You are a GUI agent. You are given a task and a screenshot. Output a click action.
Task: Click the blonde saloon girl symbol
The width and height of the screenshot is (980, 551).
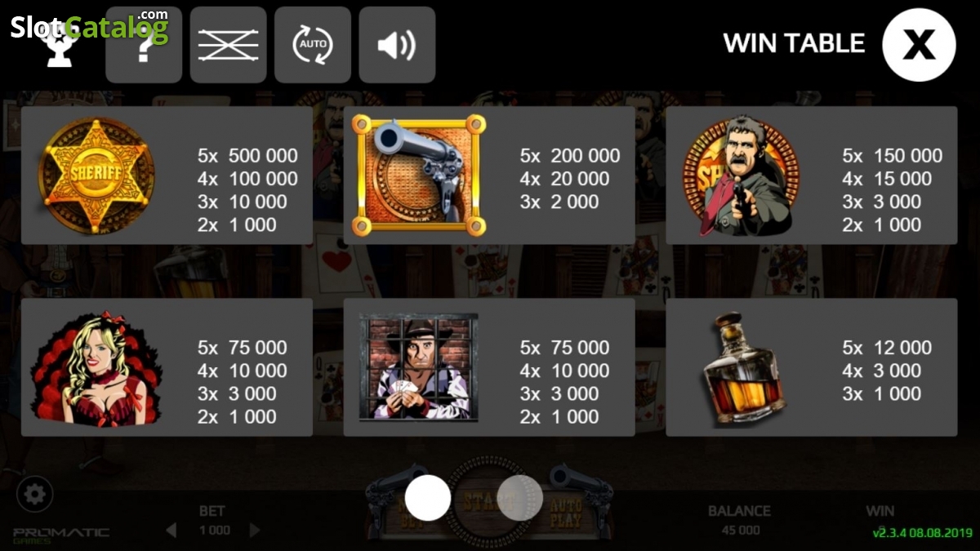coord(96,368)
